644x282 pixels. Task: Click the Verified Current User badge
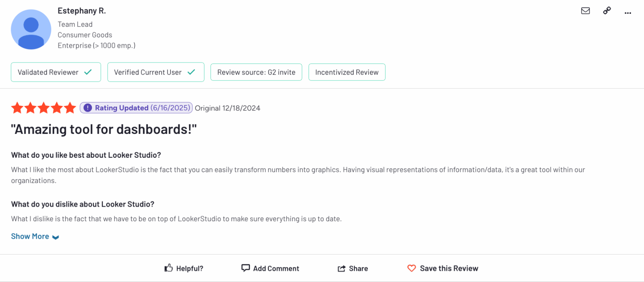(156, 72)
